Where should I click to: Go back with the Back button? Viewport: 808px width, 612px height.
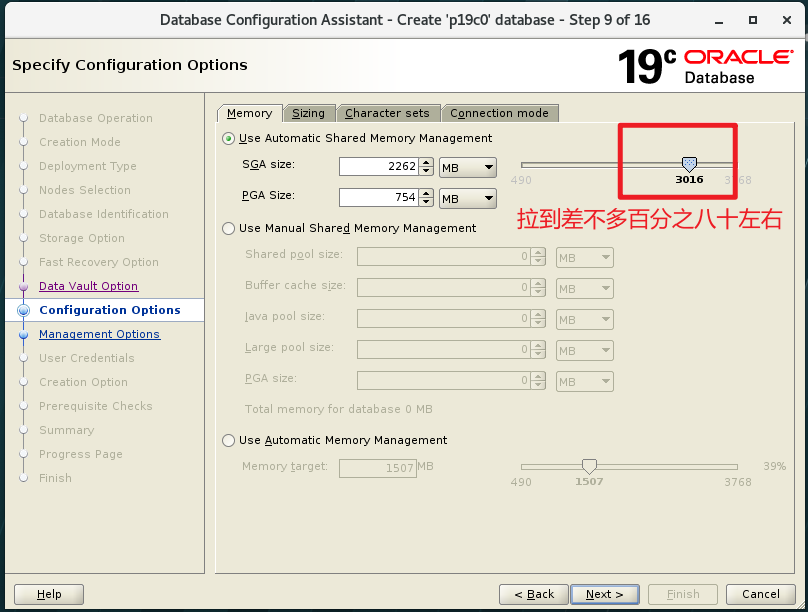tap(534, 594)
